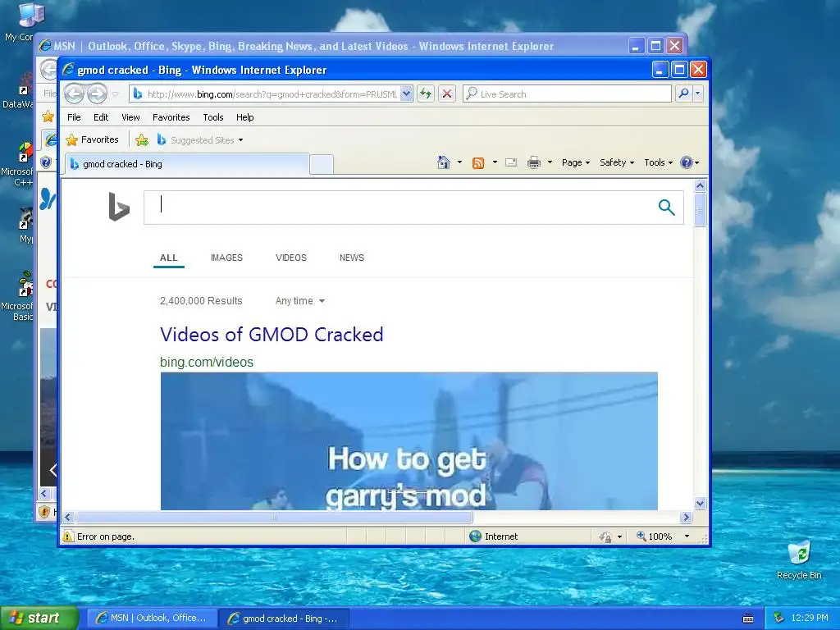This screenshot has width=840, height=630.
Task: Open the Recycle Bin desktop icon
Action: (799, 561)
